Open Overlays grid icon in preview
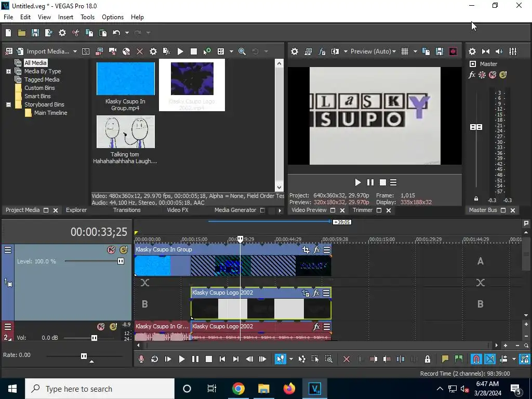The image size is (532, 399). point(404,51)
